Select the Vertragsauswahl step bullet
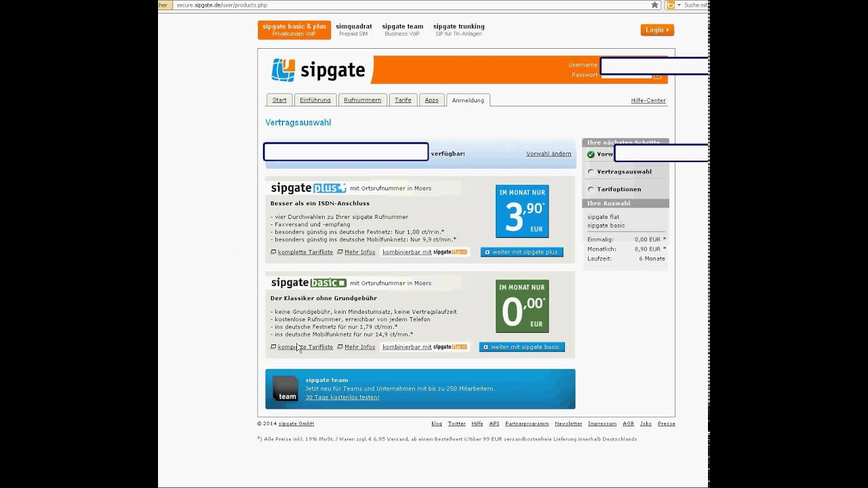This screenshot has height=488, width=868. pos(591,172)
